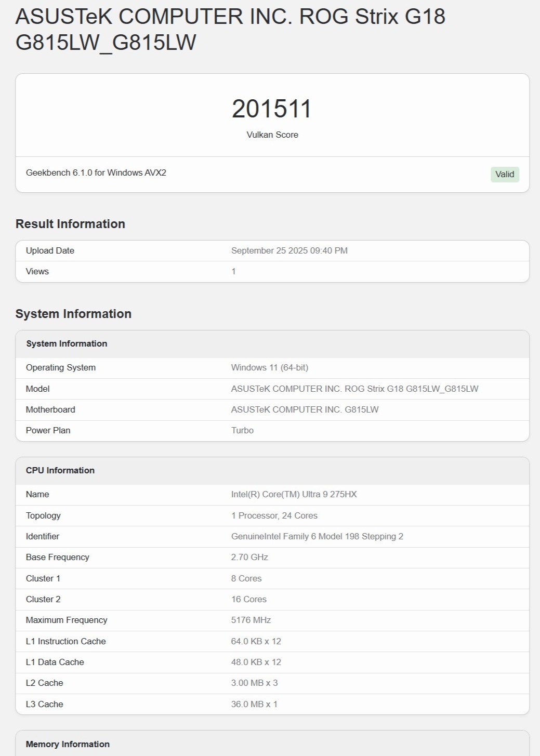
Task: Click the Intel Core Ultra 9 275HX name
Action: (294, 494)
